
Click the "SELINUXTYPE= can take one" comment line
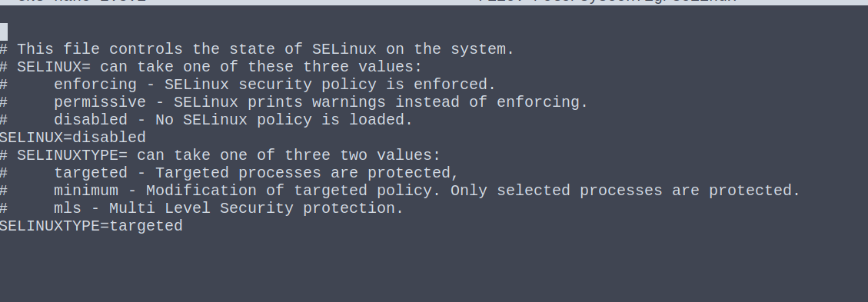pos(221,155)
